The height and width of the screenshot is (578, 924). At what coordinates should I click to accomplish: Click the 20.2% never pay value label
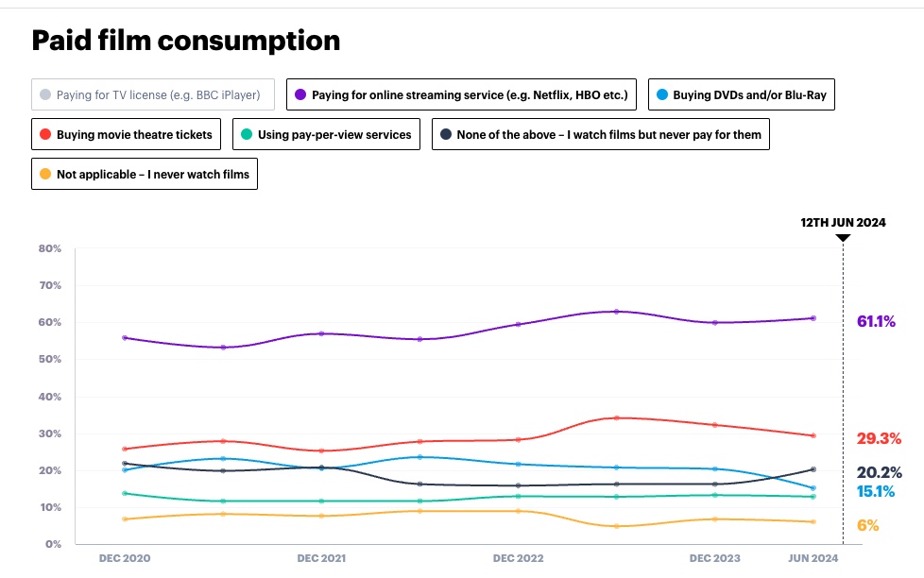click(879, 472)
